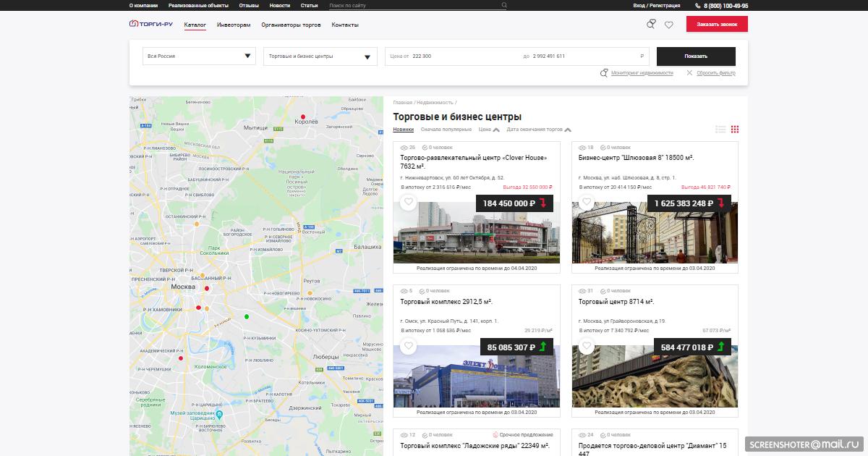Click the Недвижимость breadcrumb link
Viewport: 868px width, 456px height.
pyautogui.click(x=435, y=103)
